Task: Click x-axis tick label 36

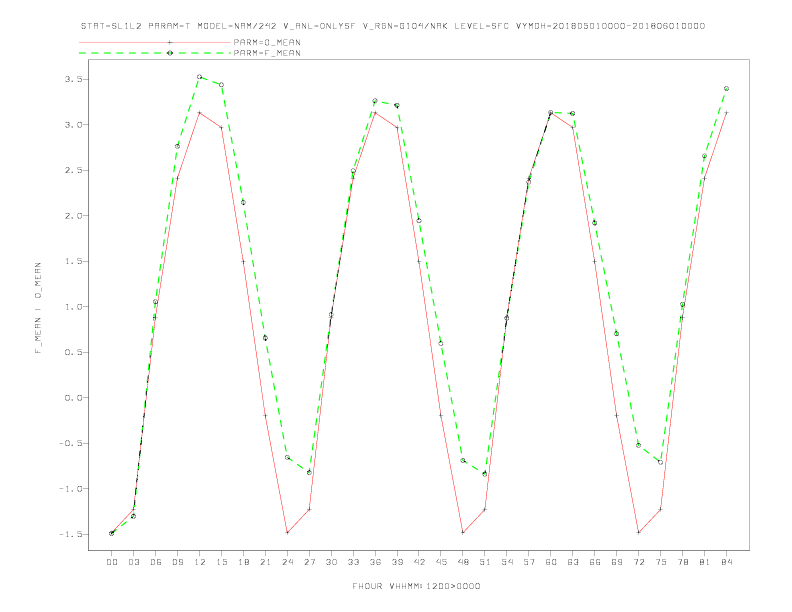Action: tap(375, 562)
